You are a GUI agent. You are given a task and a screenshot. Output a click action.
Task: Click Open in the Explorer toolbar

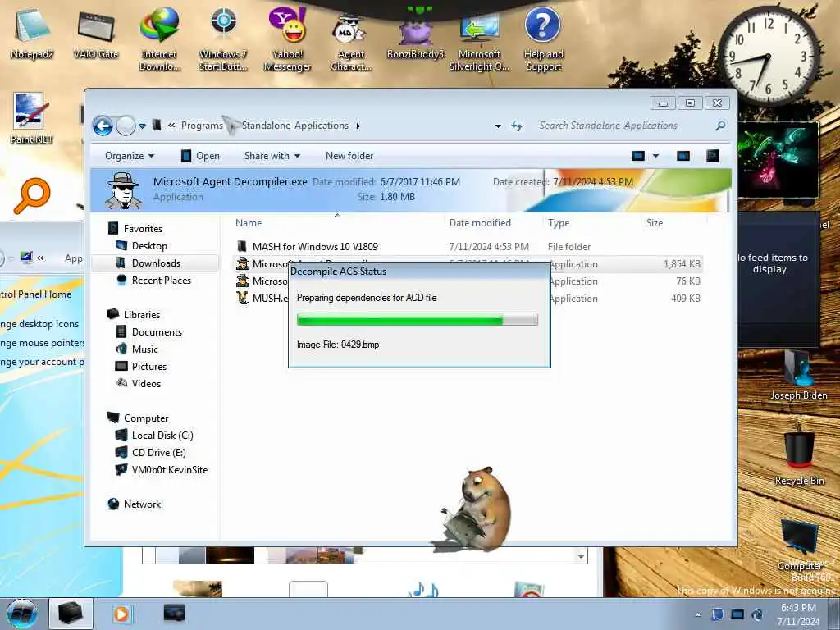[x=201, y=156]
